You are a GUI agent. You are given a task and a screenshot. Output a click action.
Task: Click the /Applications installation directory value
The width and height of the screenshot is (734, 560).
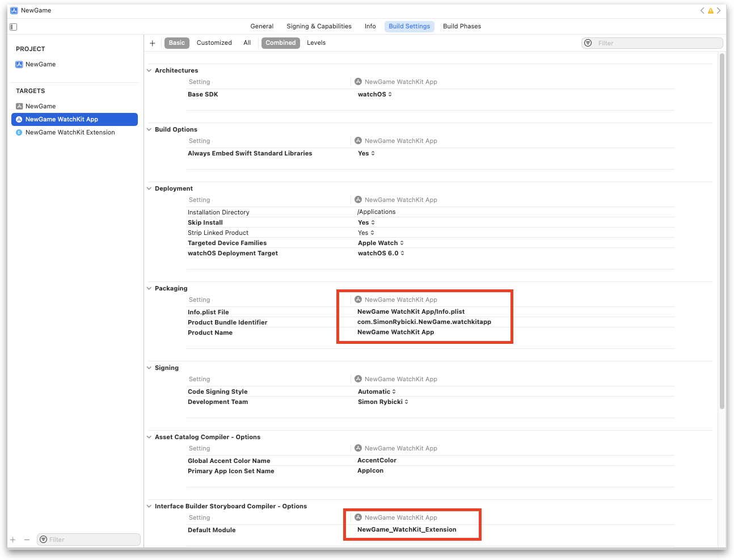377,212
